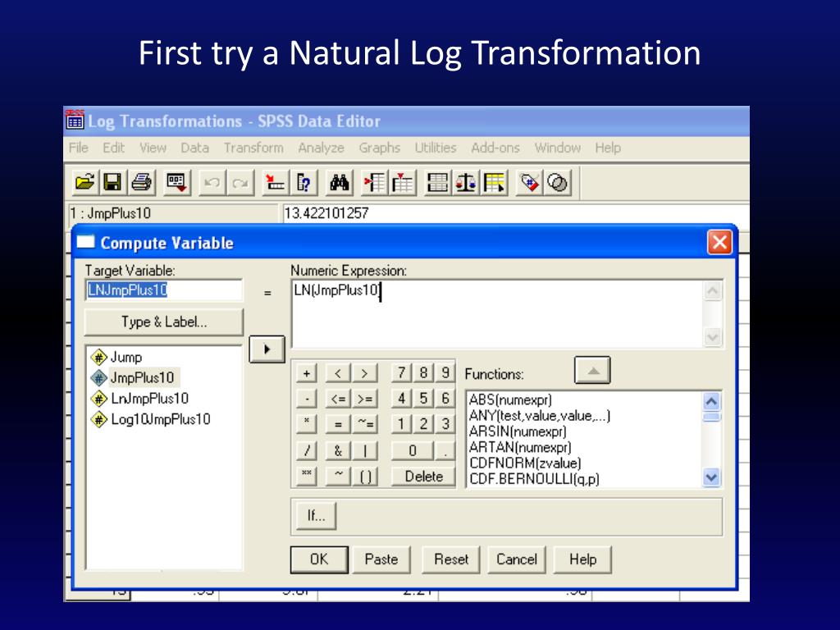Open the Utilities menu
Viewport: 840px width, 630px height.
pos(435,148)
